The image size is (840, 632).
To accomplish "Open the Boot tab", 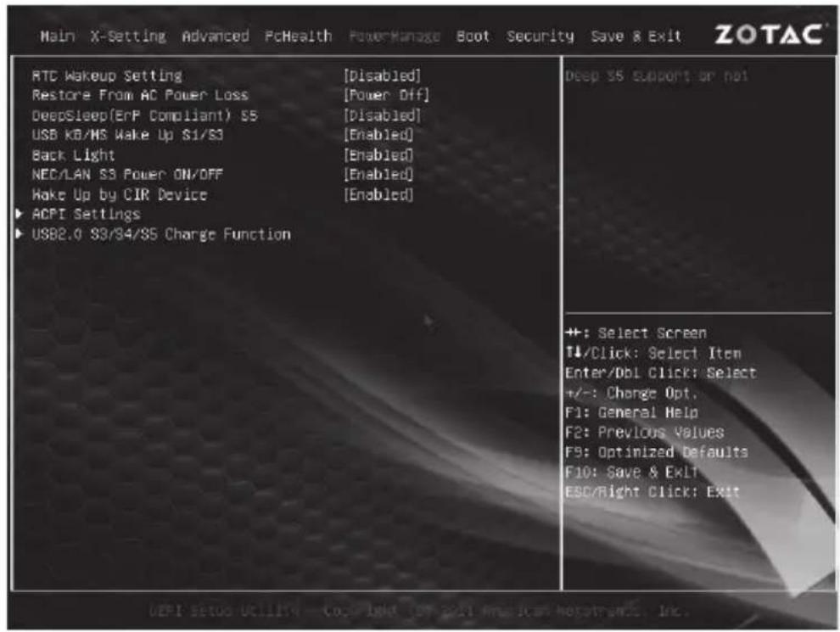I will [473, 36].
